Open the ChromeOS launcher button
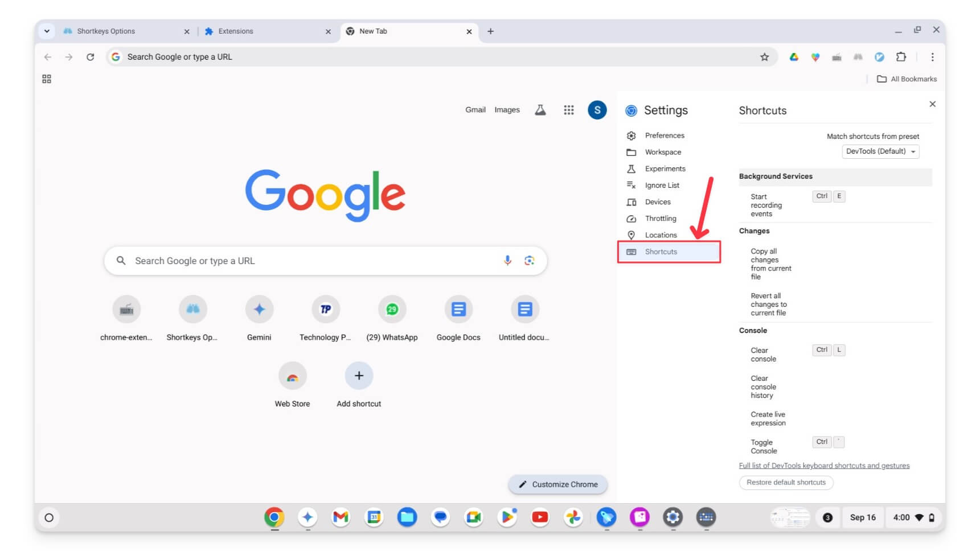Viewport: 980px width, 551px height. pos(49,517)
